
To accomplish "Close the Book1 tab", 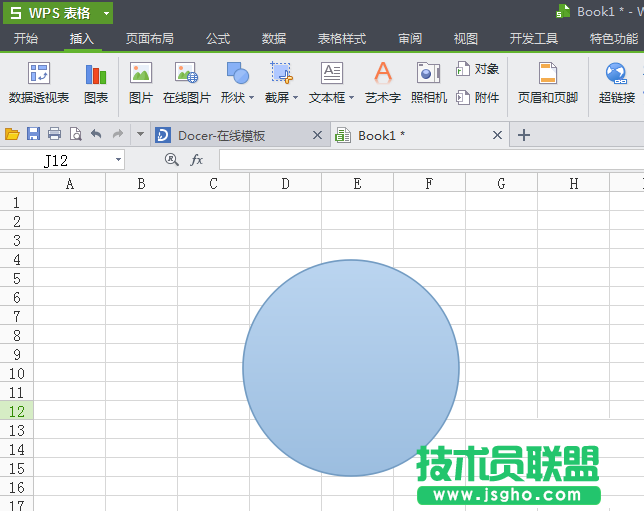I will click(x=497, y=135).
